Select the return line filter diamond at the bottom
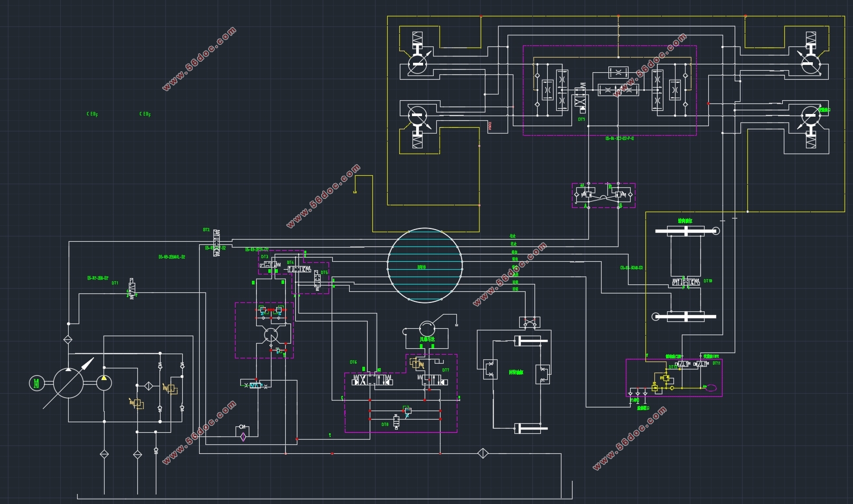 [483, 453]
